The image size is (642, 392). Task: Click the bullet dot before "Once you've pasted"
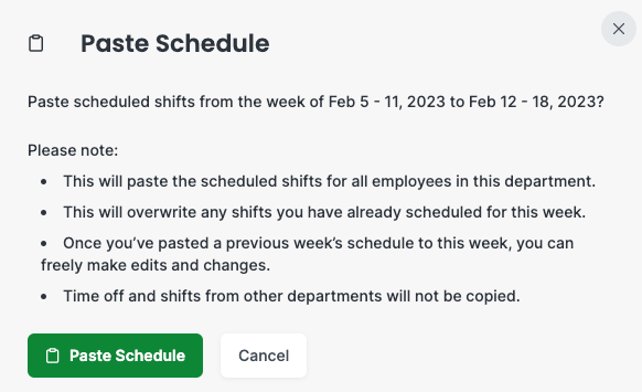[44, 244]
